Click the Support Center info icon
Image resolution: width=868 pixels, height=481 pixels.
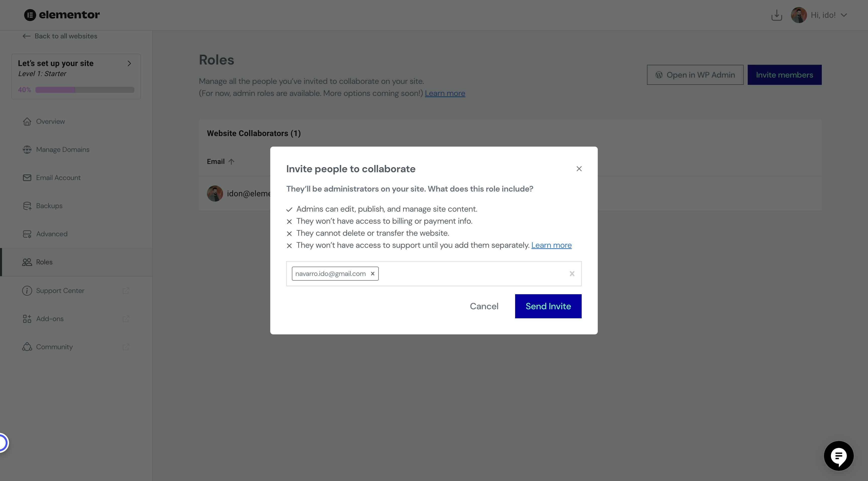point(27,291)
